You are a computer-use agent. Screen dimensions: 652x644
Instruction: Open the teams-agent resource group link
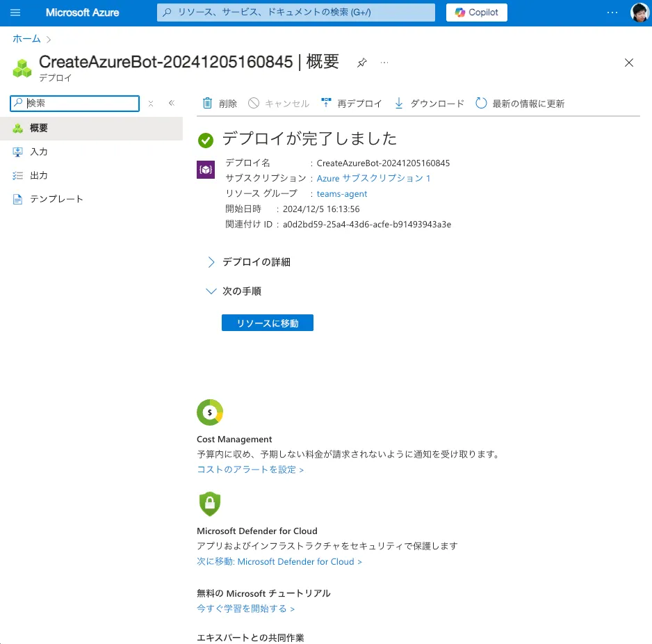[342, 194]
